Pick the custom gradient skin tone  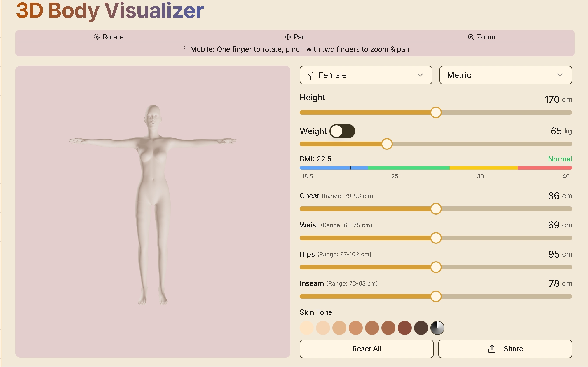[x=437, y=328]
